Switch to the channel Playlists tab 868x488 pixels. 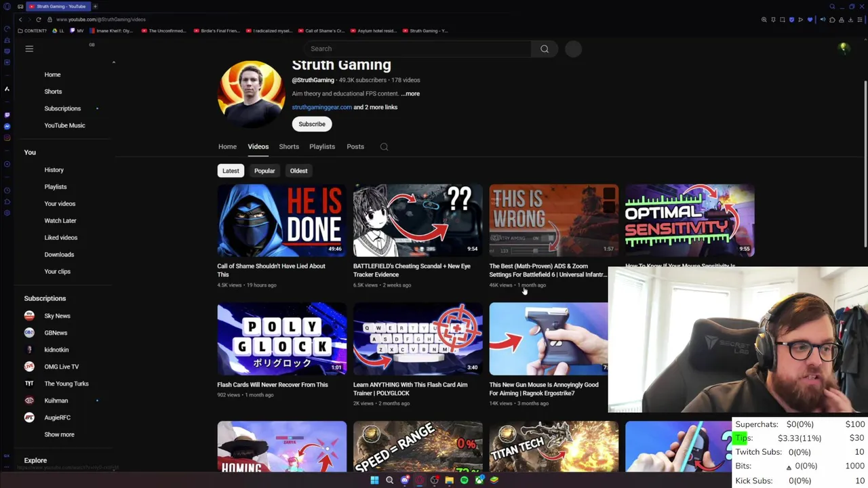click(322, 146)
